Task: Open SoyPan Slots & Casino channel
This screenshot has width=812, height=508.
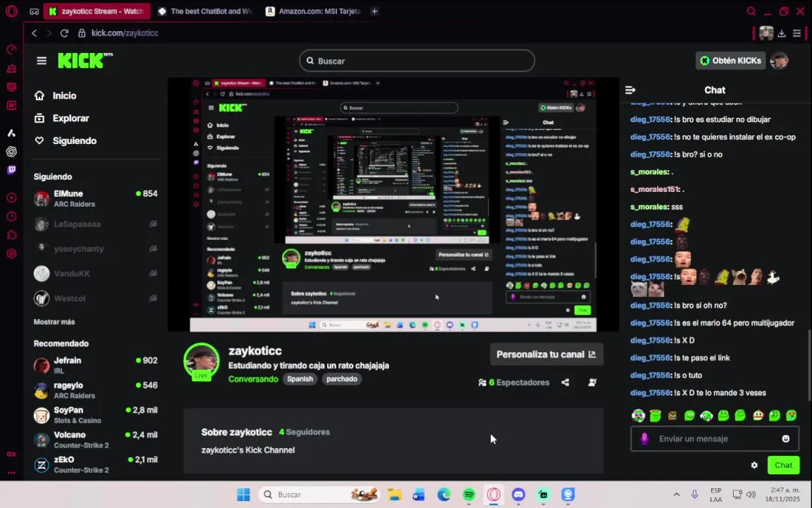Action: pos(96,415)
